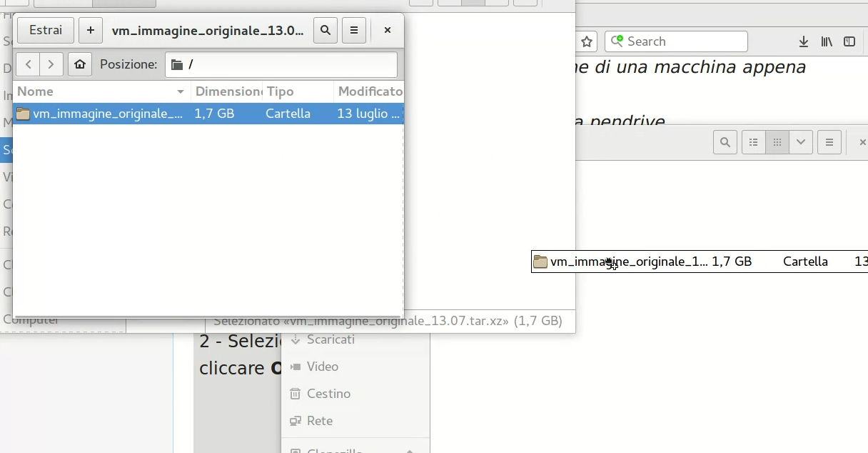Click the Nome column sort arrow
This screenshot has width=868, height=453.
click(x=181, y=91)
